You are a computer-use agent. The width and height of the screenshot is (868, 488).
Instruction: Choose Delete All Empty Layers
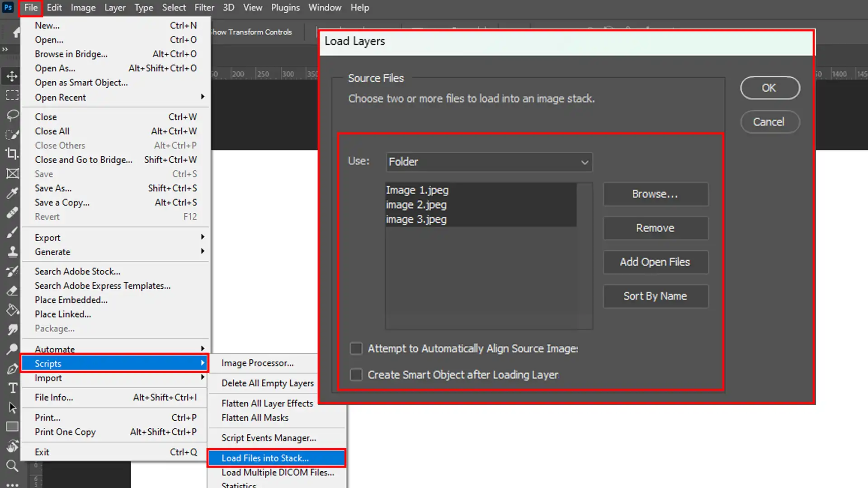(x=268, y=383)
